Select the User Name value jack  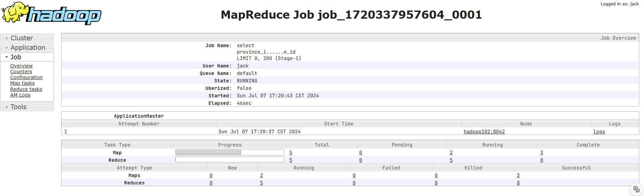point(243,66)
